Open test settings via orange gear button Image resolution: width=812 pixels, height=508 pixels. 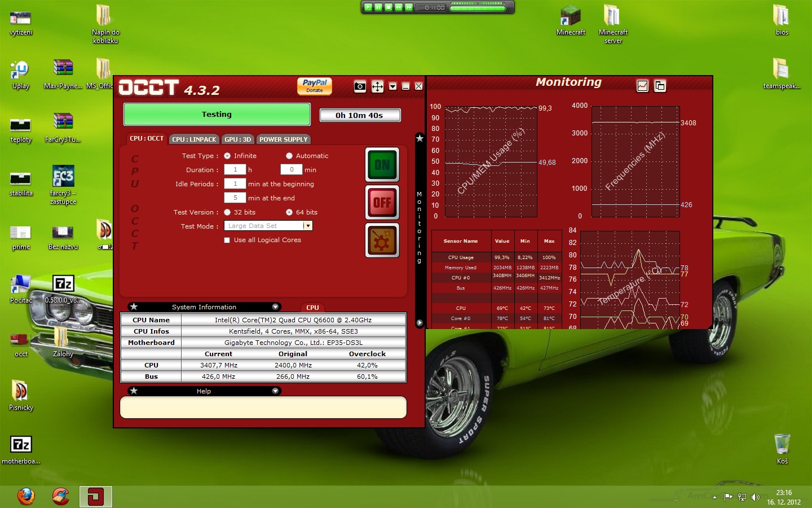[x=382, y=240]
